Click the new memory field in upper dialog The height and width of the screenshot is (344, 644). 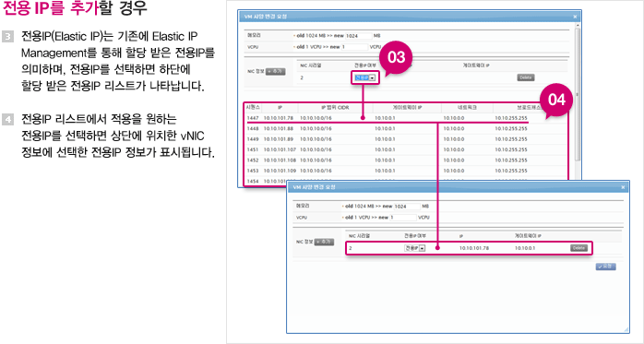click(359, 36)
